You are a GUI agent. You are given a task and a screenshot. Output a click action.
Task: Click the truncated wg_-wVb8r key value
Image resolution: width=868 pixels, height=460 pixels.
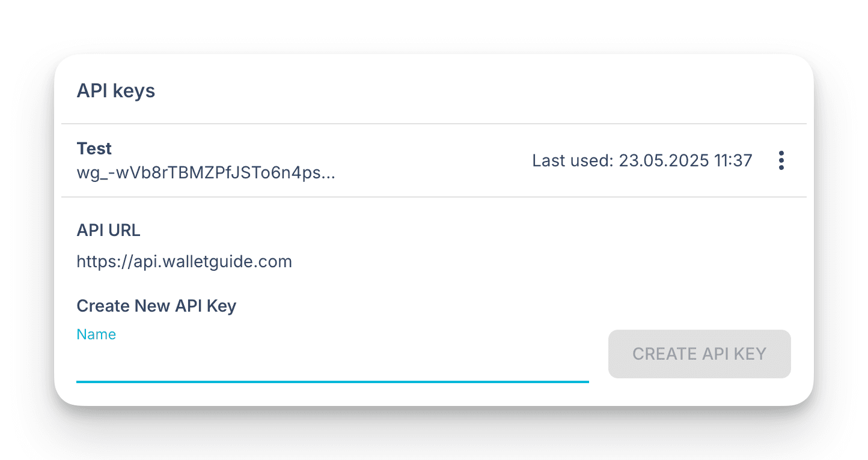[206, 173]
